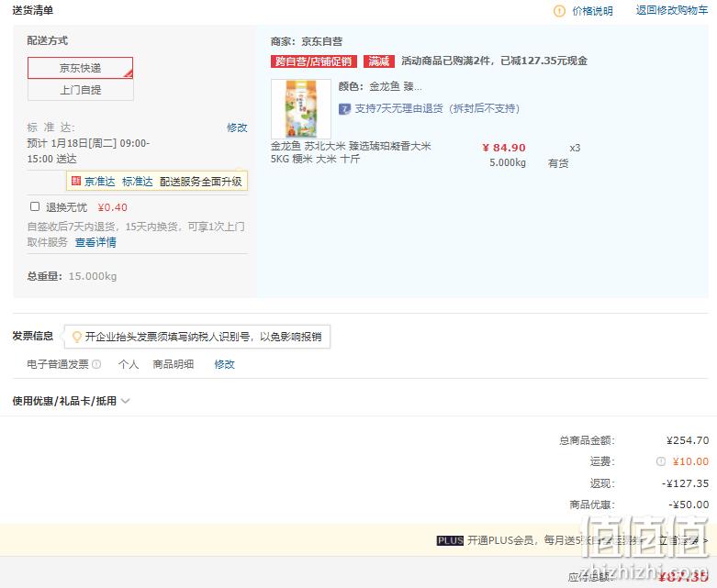This screenshot has width=717, height=588.
Task: Click the -¥50.00 商品优惠 value
Action: click(689, 505)
